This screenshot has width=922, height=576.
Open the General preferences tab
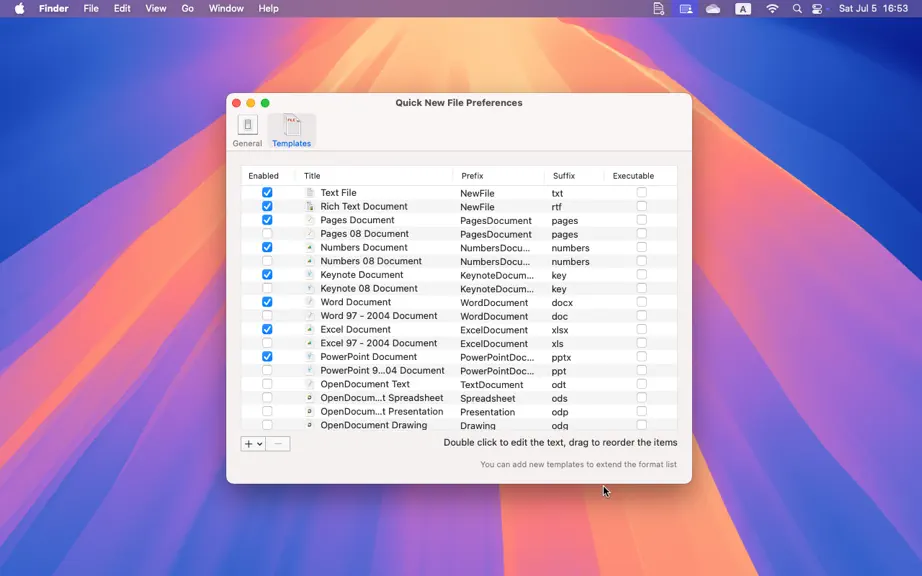tap(247, 131)
